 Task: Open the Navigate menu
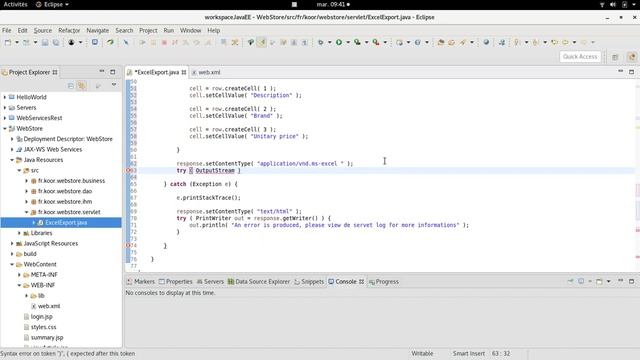(98, 31)
